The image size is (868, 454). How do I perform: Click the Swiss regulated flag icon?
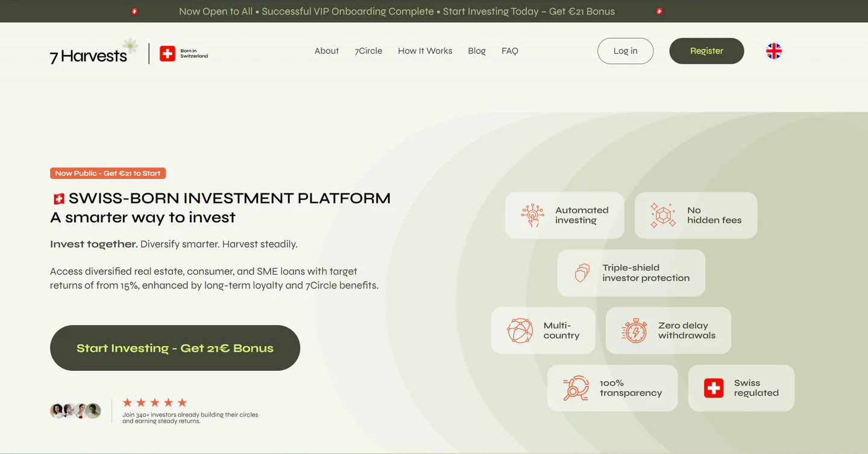pyautogui.click(x=714, y=388)
